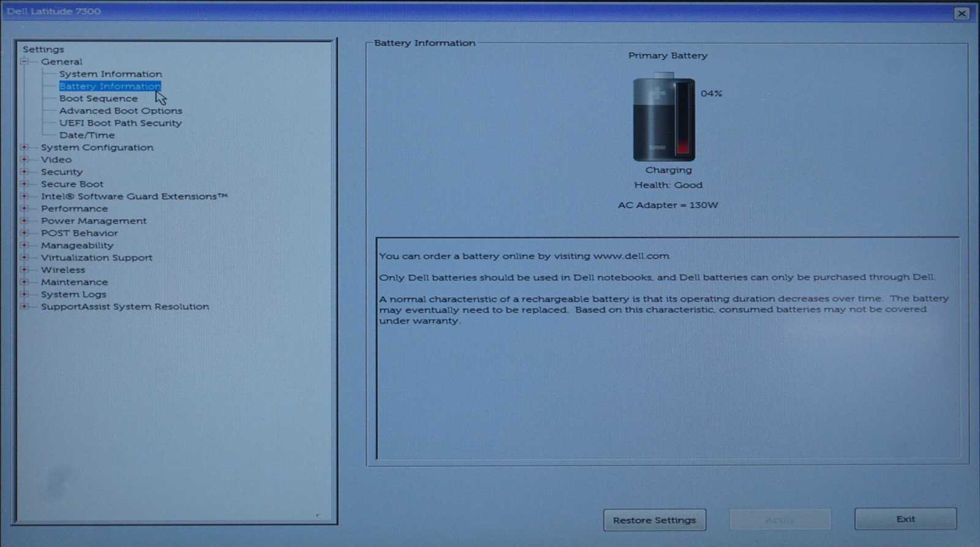The width and height of the screenshot is (980, 547).
Task: Select SupportAssist System Resolution category
Action: tap(125, 307)
